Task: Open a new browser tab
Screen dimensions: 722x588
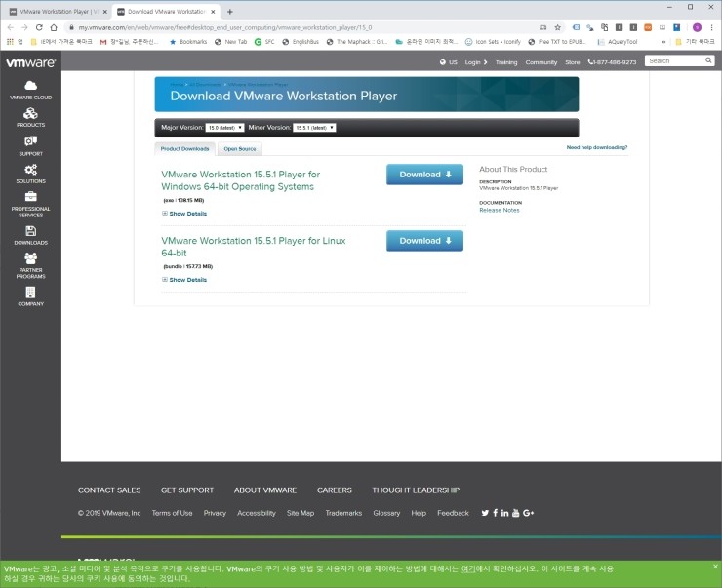Action: 229,12
